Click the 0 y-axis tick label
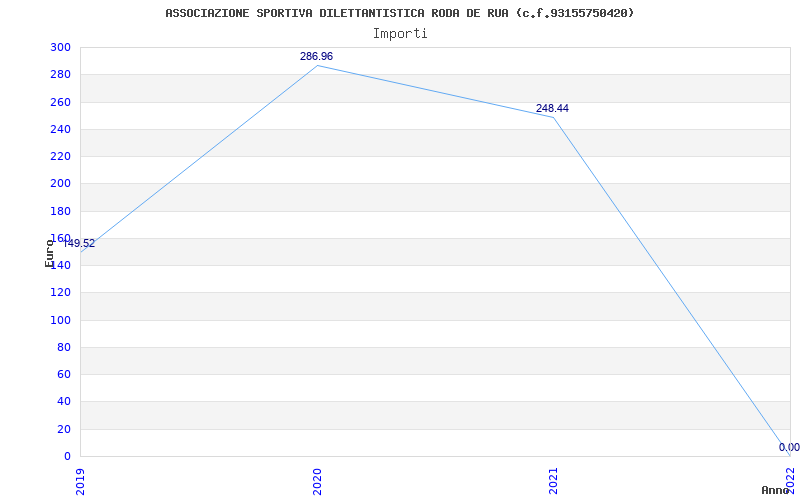The image size is (800, 500). coord(67,456)
